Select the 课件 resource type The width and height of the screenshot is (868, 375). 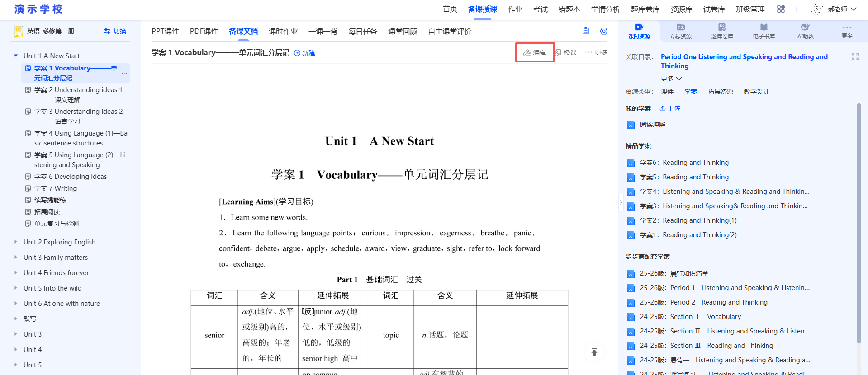(x=667, y=92)
